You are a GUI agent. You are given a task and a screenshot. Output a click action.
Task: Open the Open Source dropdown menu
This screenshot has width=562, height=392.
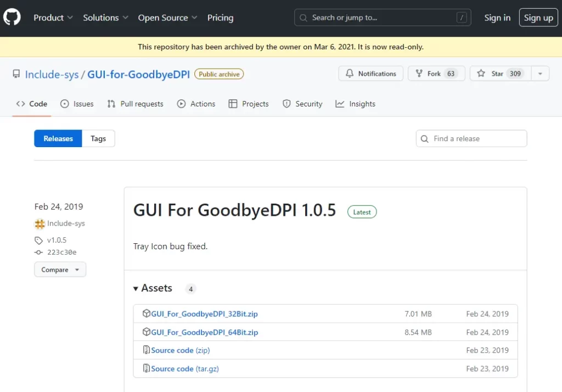pyautogui.click(x=167, y=18)
